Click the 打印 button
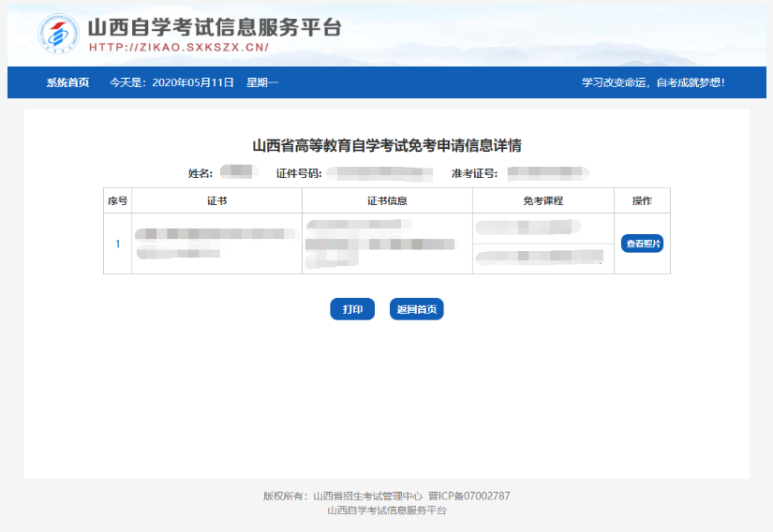The image size is (773, 532). coord(352,309)
